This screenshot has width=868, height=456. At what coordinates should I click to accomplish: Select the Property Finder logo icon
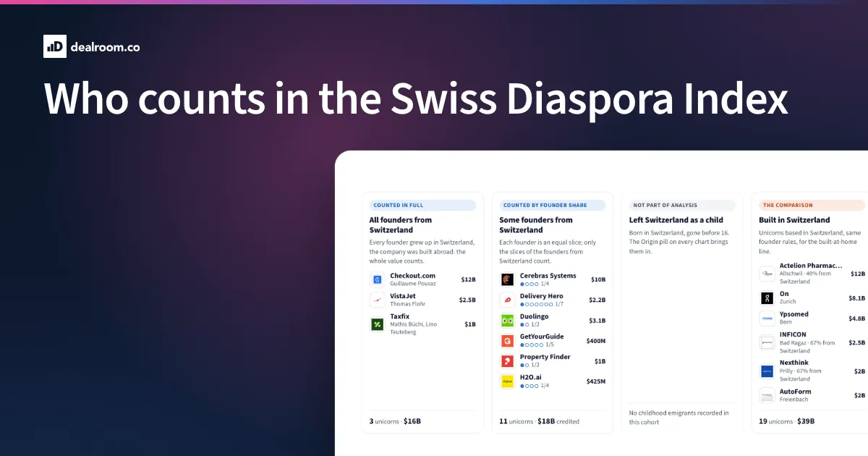tap(507, 360)
